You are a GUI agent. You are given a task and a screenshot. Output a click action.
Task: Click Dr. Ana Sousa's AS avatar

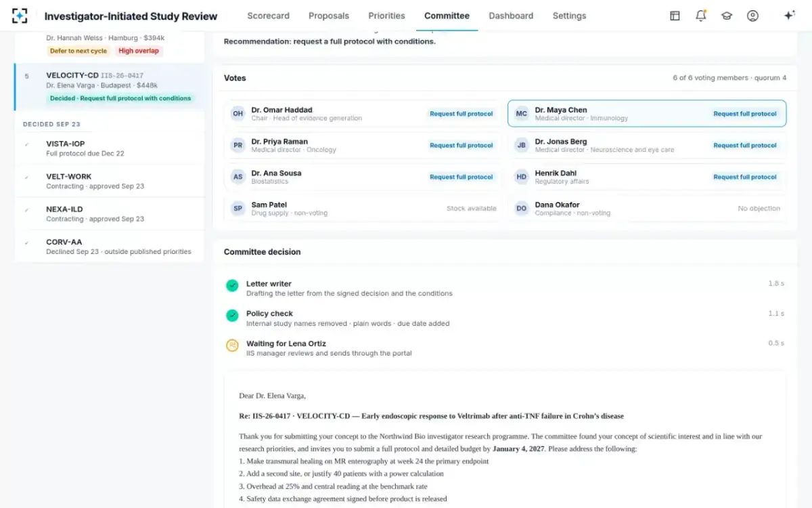click(238, 177)
